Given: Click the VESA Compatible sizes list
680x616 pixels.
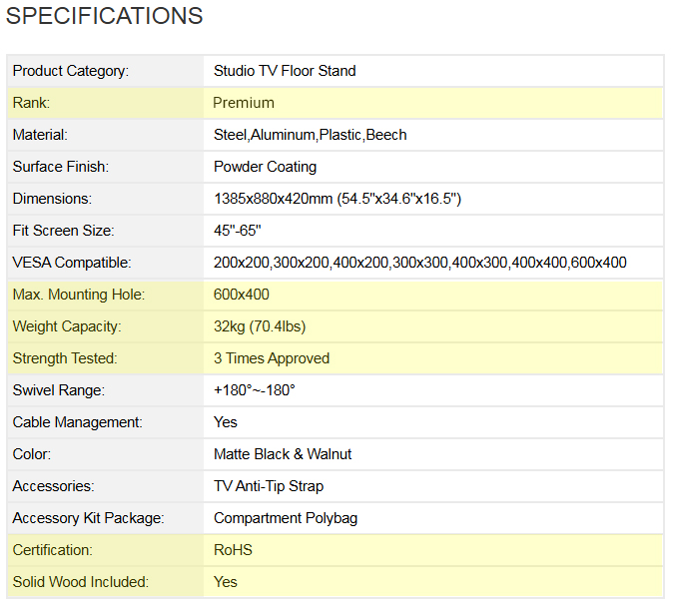Looking at the screenshot, I should click(420, 263).
